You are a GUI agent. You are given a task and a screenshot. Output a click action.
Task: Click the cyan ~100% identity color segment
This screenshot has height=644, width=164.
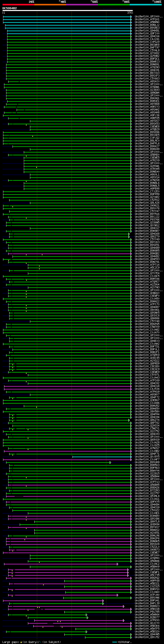point(145,4)
